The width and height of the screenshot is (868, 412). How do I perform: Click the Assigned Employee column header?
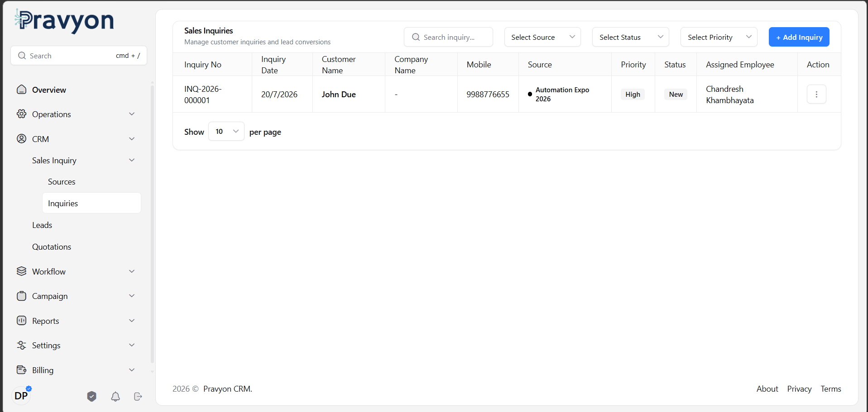tap(740, 65)
